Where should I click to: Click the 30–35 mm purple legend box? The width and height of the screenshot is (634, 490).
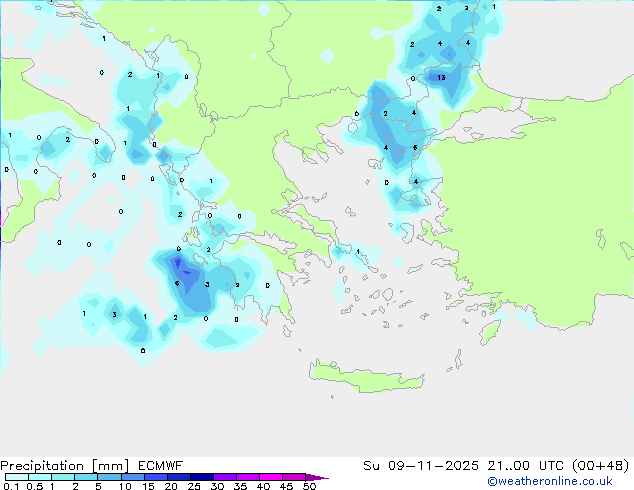[225, 477]
